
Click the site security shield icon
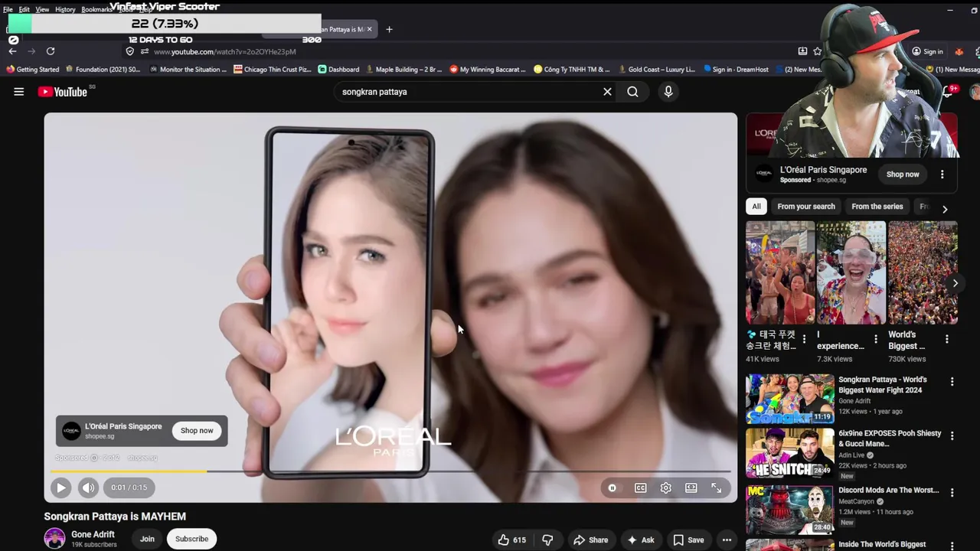tap(130, 51)
